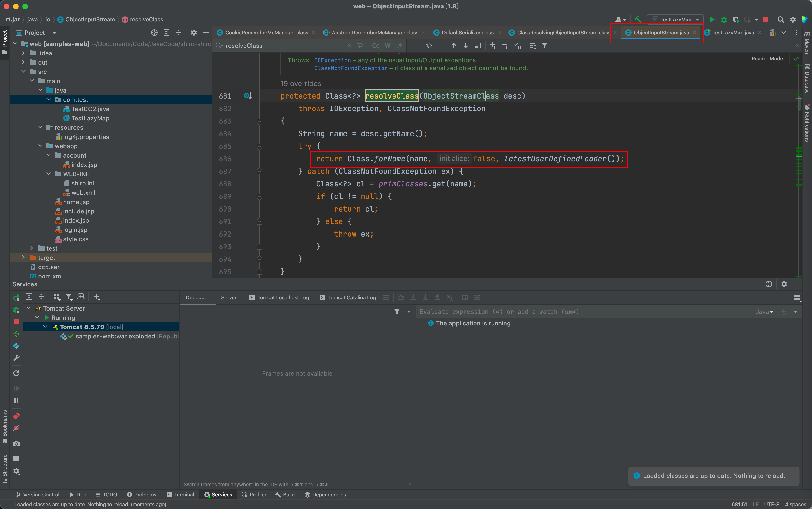
Task: Open Search Everywhere magnifier icon
Action: pos(781,20)
